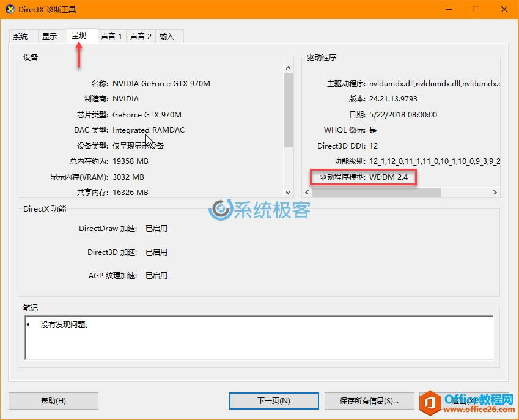Click Integrated RAMDAC value

coord(149,130)
